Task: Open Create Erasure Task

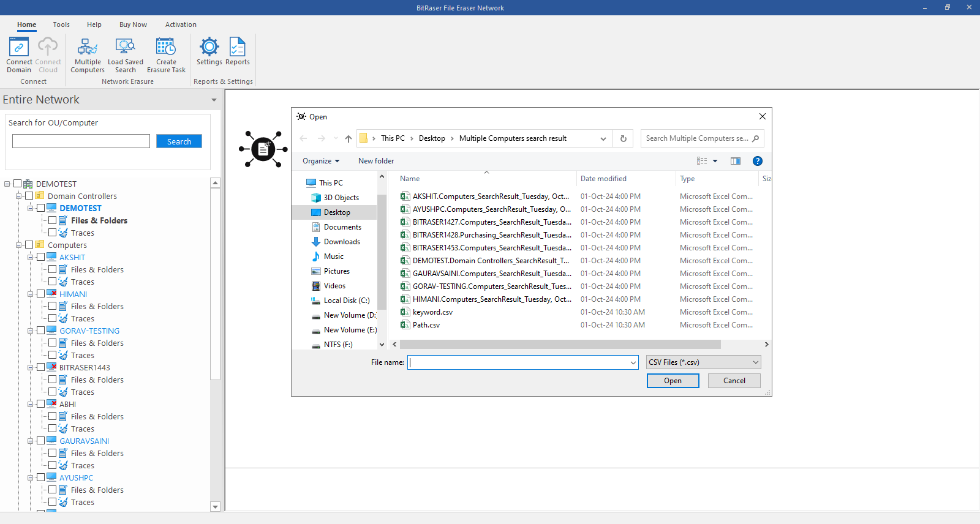Action: [166, 55]
